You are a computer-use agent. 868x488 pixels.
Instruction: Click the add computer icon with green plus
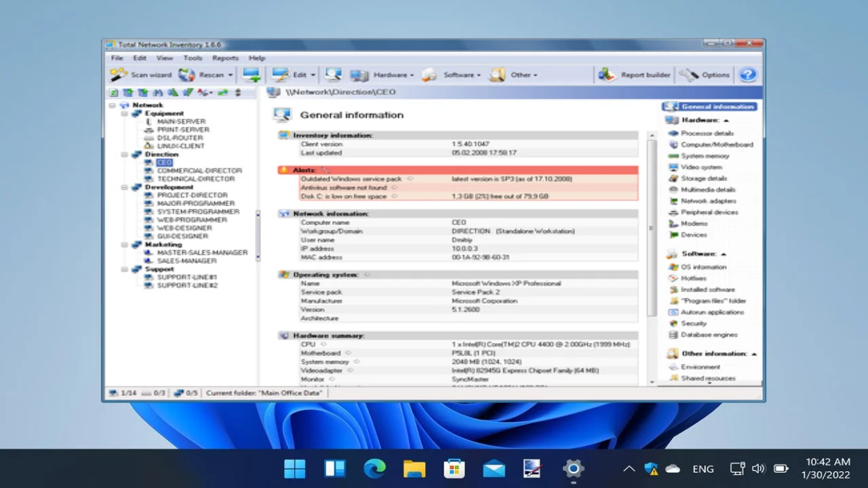251,75
